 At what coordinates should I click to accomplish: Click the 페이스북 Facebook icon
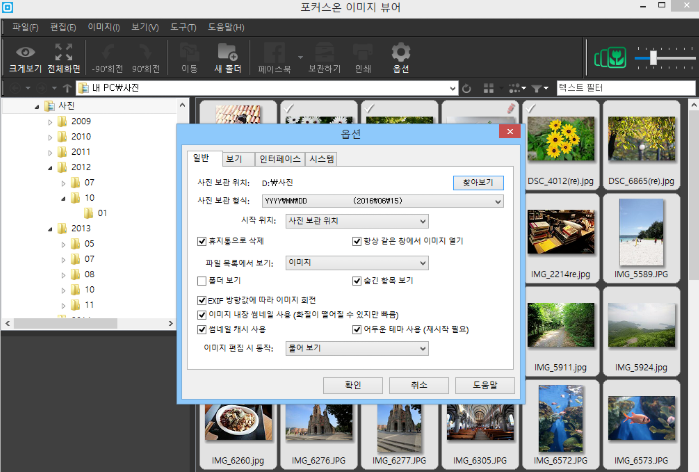[275, 53]
